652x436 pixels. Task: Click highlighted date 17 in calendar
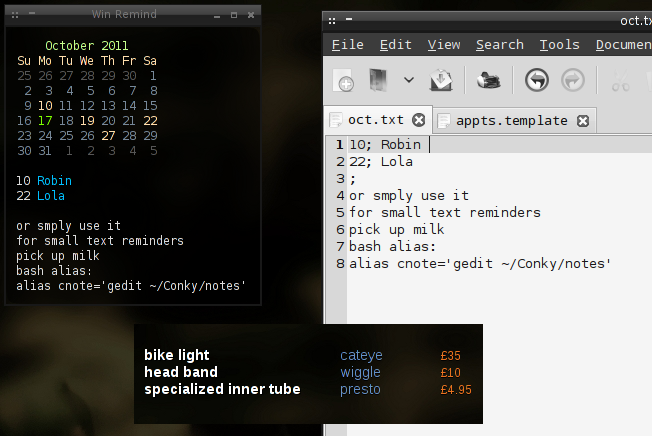click(x=45, y=121)
